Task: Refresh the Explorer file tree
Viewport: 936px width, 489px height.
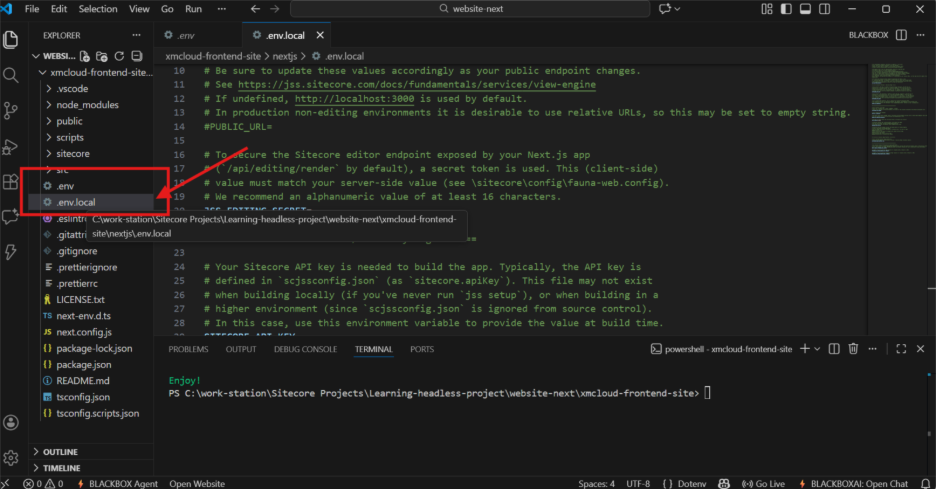Action: pos(119,56)
